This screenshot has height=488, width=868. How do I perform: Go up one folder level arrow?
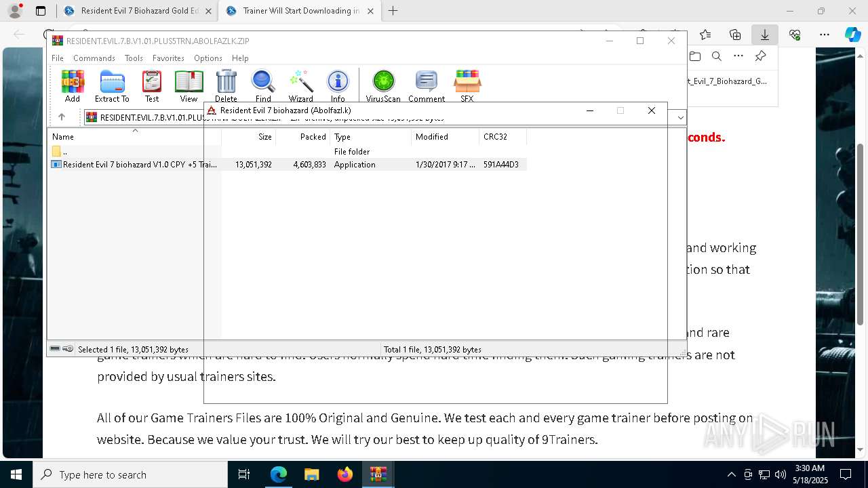point(62,117)
